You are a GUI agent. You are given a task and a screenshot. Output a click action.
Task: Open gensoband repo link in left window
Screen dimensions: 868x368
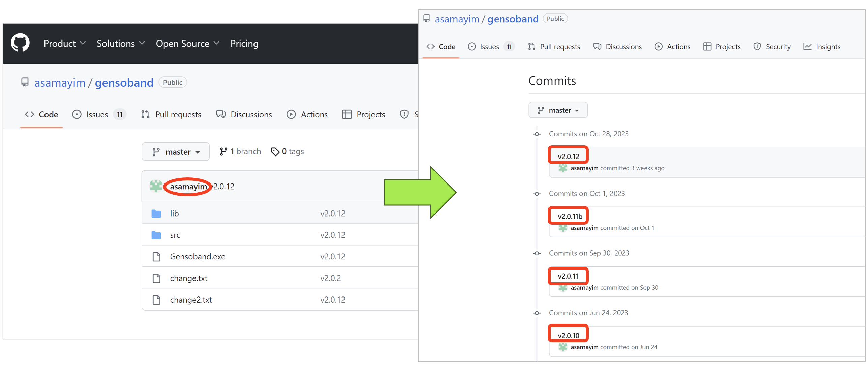click(124, 83)
